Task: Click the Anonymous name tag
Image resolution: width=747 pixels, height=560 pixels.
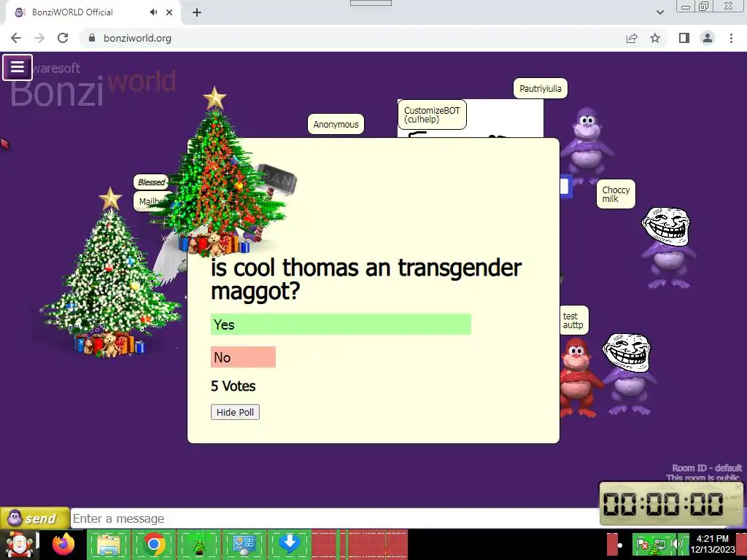Action: (x=336, y=124)
